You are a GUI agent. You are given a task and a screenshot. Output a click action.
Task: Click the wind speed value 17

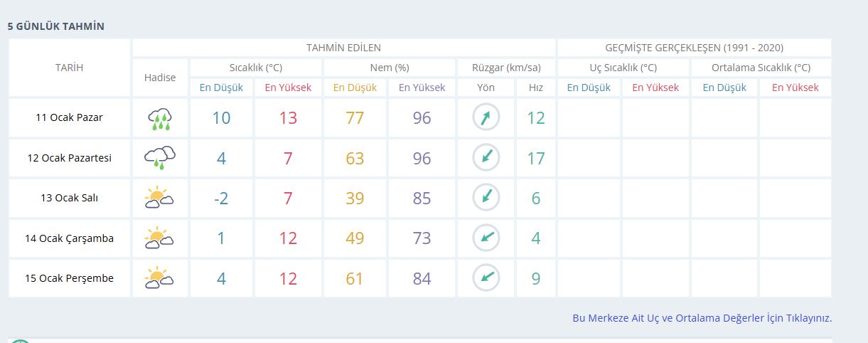tap(535, 158)
